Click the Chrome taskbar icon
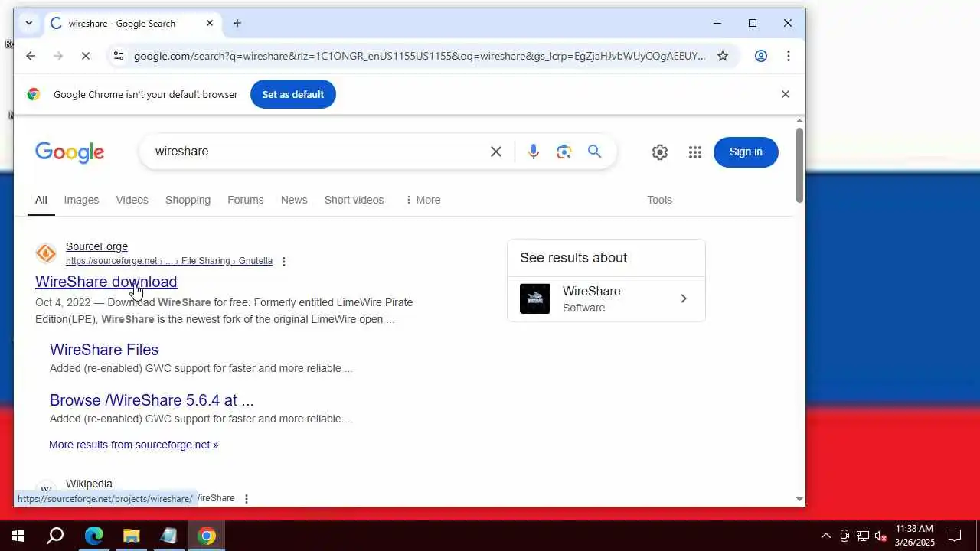This screenshot has width=980, height=551. click(x=207, y=536)
